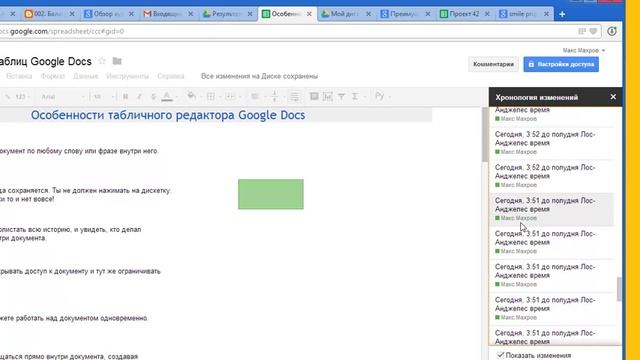Toggle the Показать изменения checkbox
The width and height of the screenshot is (640, 360).
pyautogui.click(x=501, y=355)
